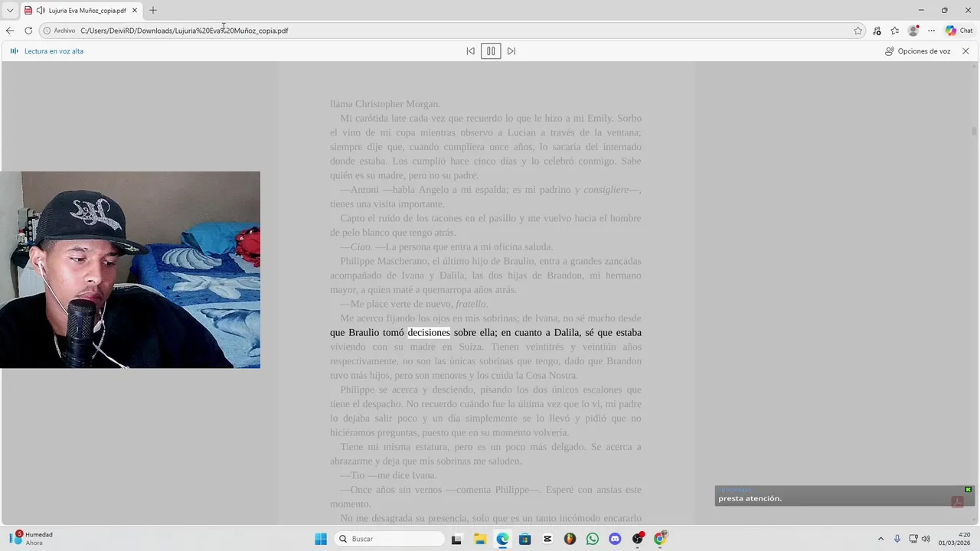Click the microphone tray icon
980x551 pixels.
point(897,539)
